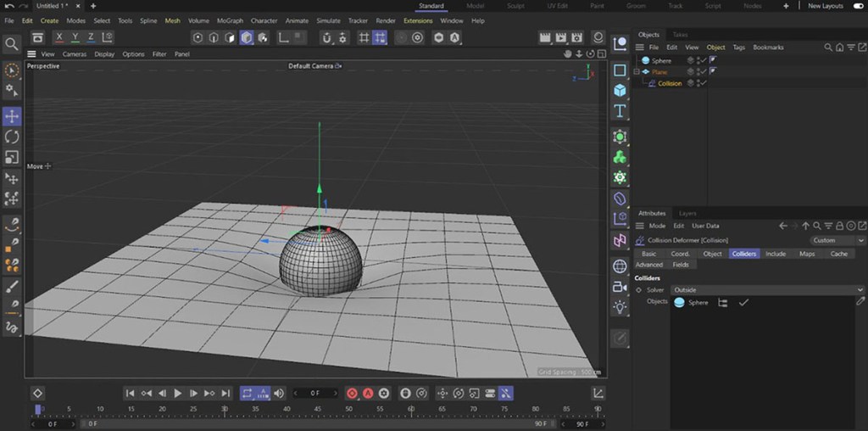868x431 pixels.
Task: Toggle the Sphere collider checkmark in Objects list
Action: (743, 302)
